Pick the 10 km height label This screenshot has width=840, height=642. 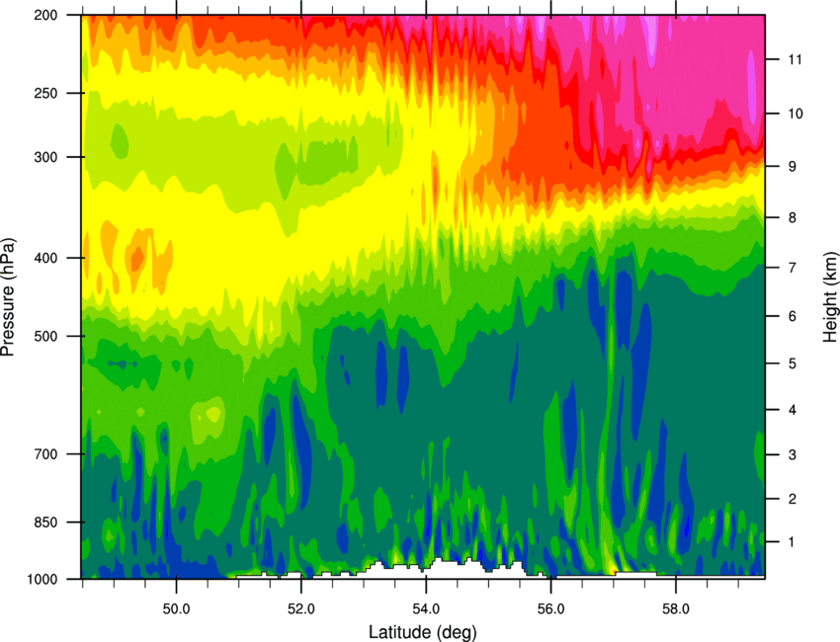click(x=795, y=114)
